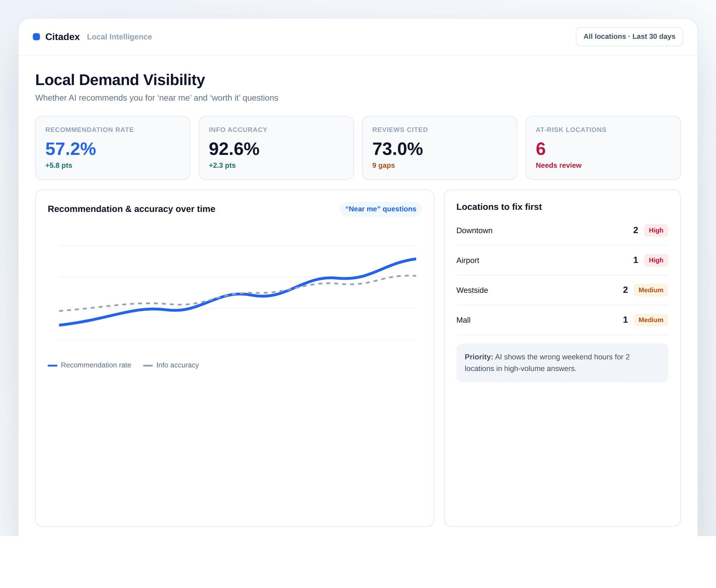Viewport: 716px width, 588px height.
Task: Click the Recommendation & accuracy over time title
Action: (131, 209)
